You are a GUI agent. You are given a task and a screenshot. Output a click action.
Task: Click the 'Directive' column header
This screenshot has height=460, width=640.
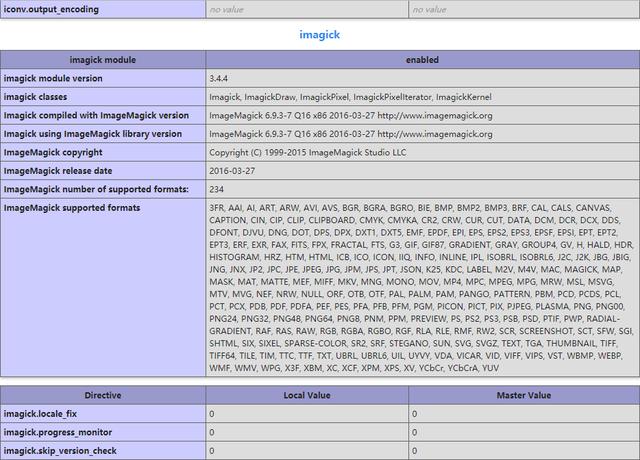(103, 396)
